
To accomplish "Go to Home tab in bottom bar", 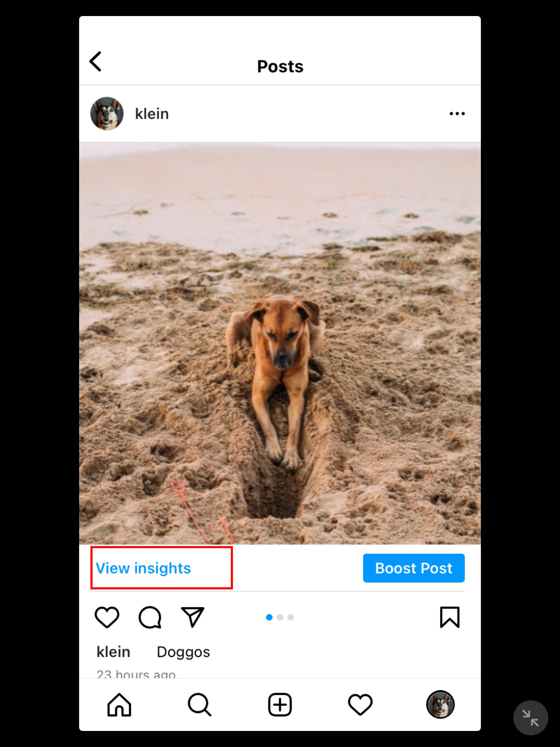I will (x=119, y=705).
